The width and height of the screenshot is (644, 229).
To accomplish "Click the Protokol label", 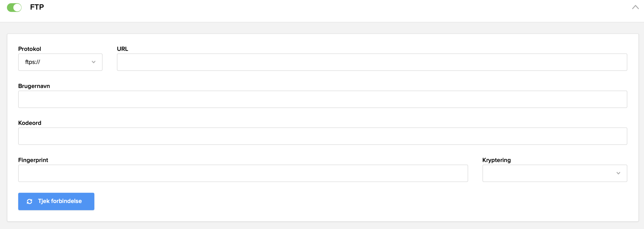I will pyautogui.click(x=29, y=49).
